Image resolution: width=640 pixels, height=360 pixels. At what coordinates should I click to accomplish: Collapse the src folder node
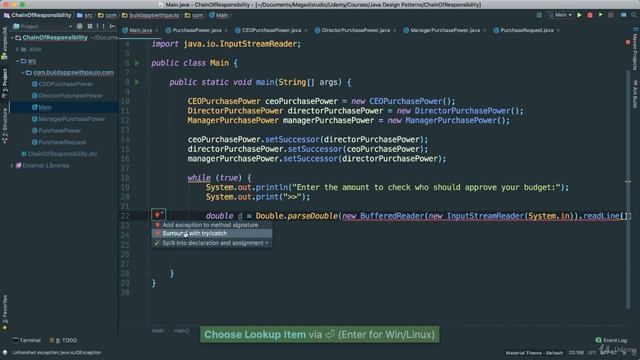(x=18, y=61)
